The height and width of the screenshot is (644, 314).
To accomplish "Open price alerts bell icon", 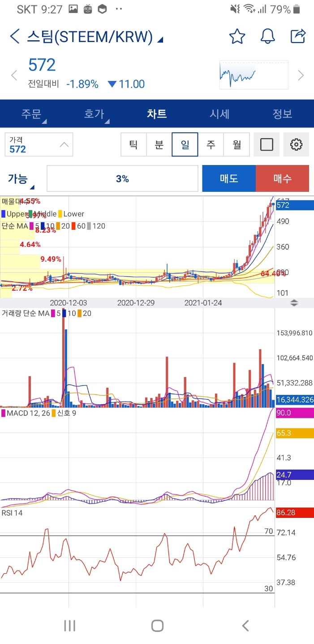I will 267,36.
